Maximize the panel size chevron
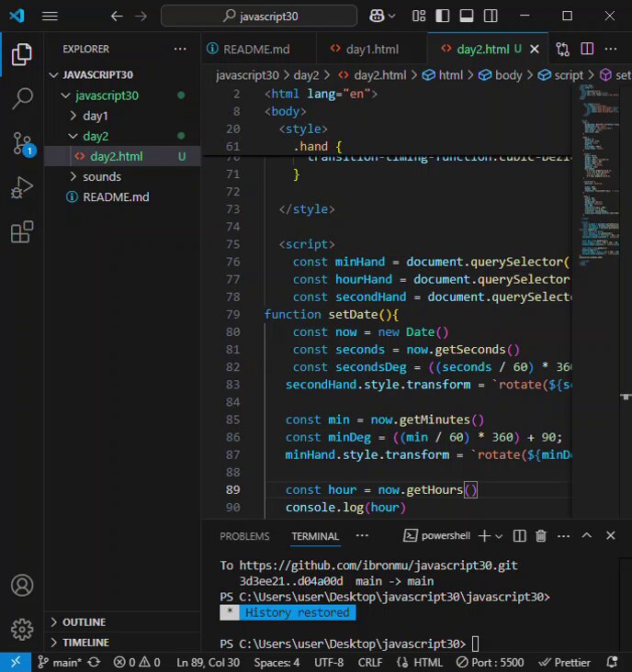The width and height of the screenshot is (632, 672). click(x=587, y=535)
